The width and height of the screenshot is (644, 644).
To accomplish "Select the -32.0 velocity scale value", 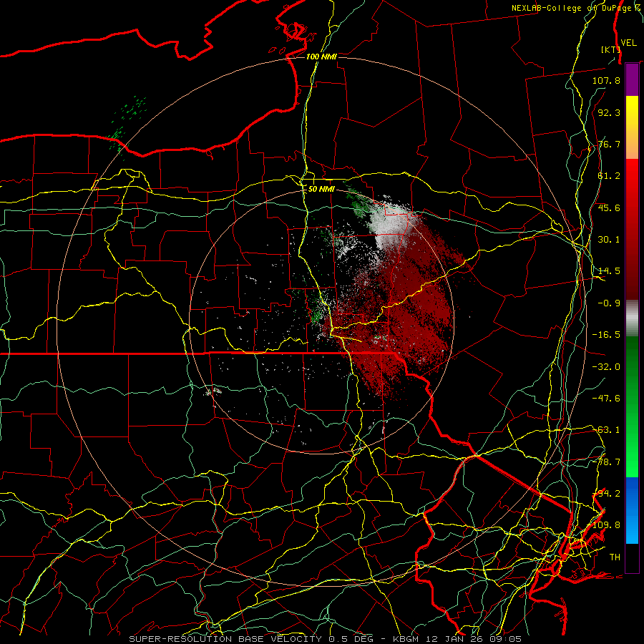I will (606, 367).
